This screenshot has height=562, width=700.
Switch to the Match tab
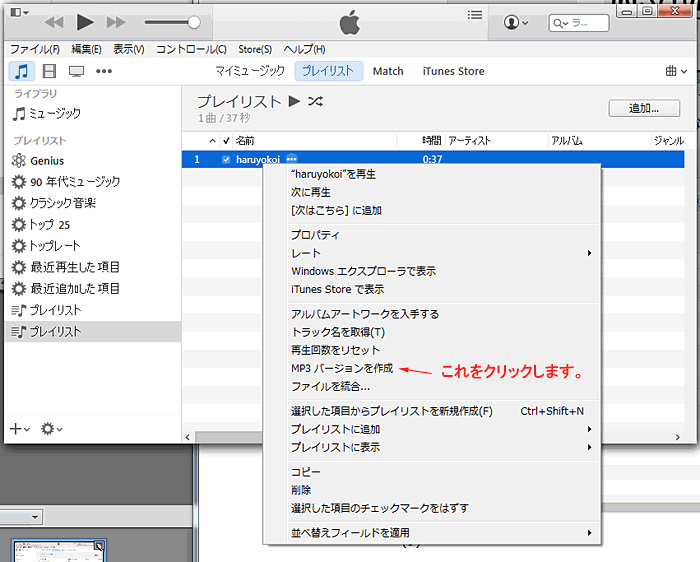(388, 71)
